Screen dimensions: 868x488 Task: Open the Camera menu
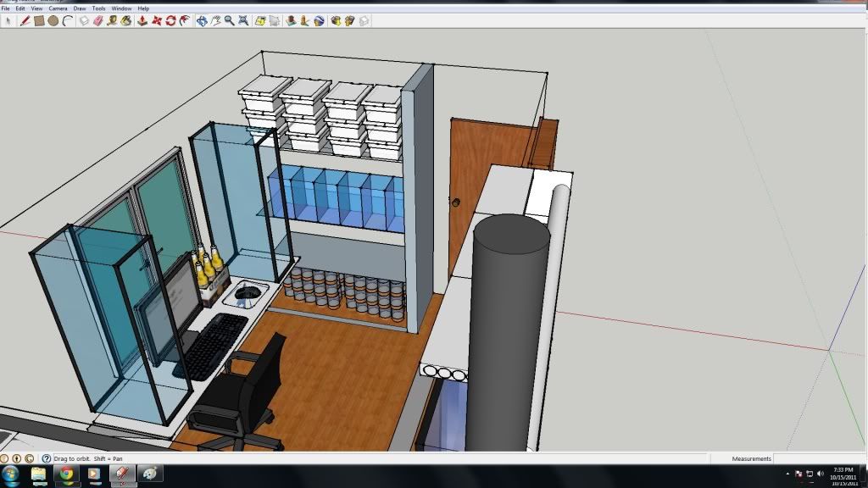click(58, 8)
